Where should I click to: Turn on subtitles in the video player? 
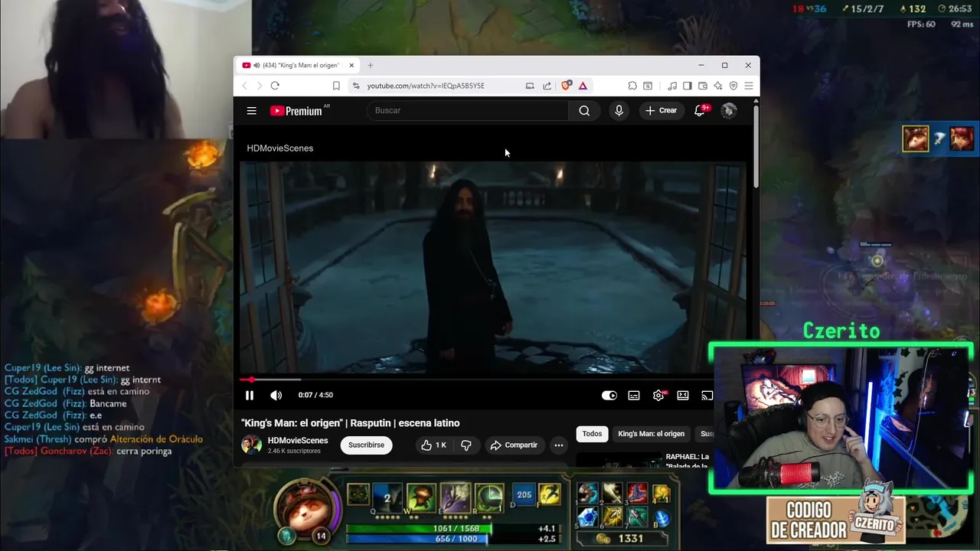(634, 395)
